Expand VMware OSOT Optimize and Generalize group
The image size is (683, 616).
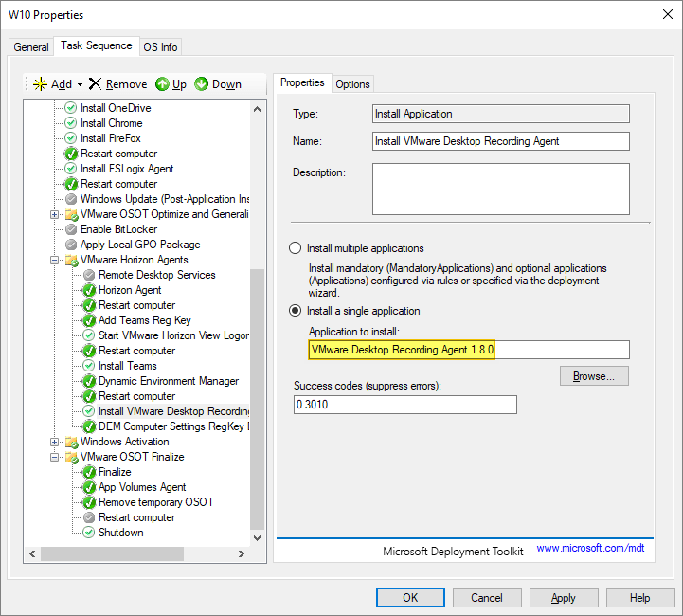click(55, 214)
